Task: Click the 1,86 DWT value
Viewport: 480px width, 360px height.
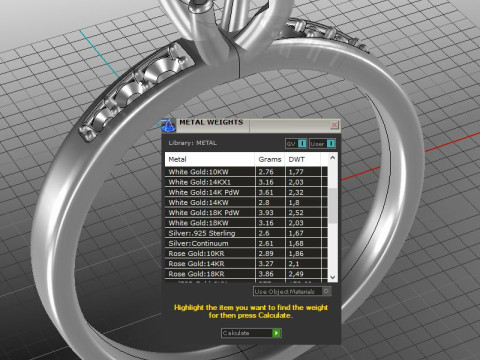Action: click(x=296, y=253)
